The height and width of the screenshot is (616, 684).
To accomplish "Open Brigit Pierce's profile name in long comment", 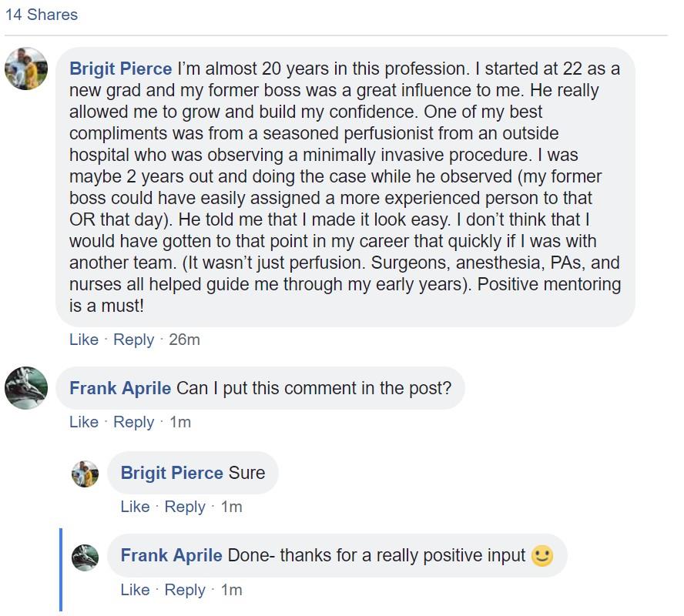I will [120, 69].
